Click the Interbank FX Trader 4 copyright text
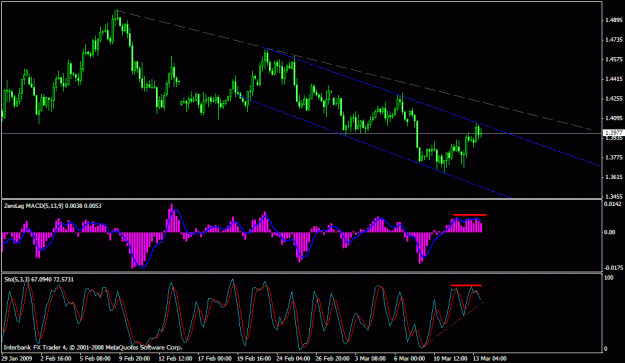 (x=93, y=347)
